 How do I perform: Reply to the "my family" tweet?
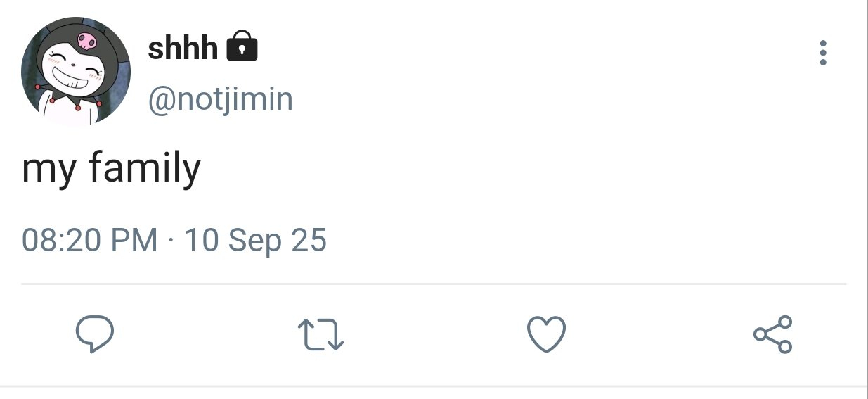94,334
